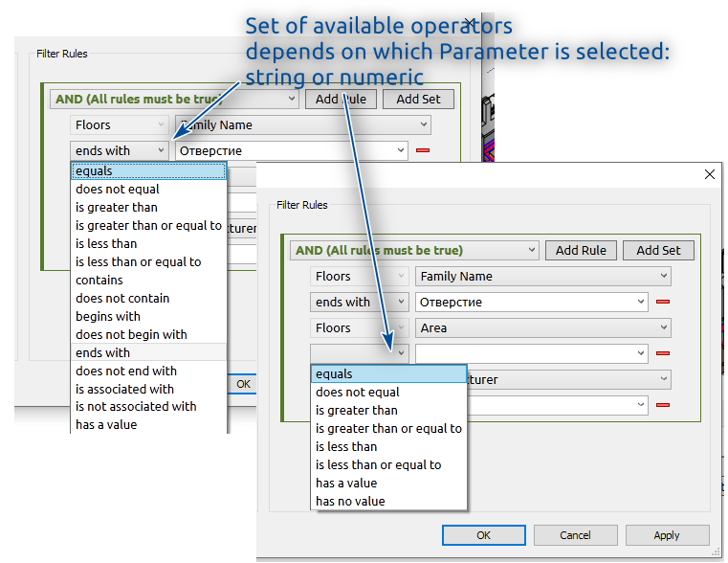Click the Cancel button
Screen dimensions: 728x563
(x=575, y=535)
